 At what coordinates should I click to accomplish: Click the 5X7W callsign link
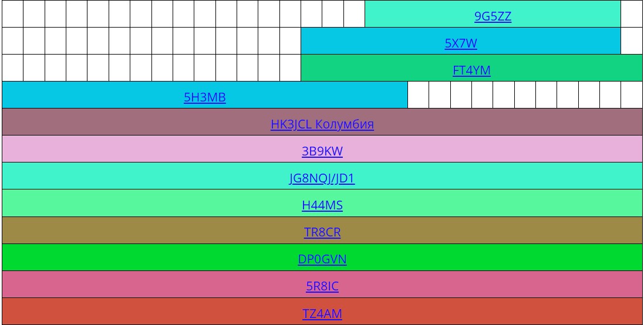[461, 43]
